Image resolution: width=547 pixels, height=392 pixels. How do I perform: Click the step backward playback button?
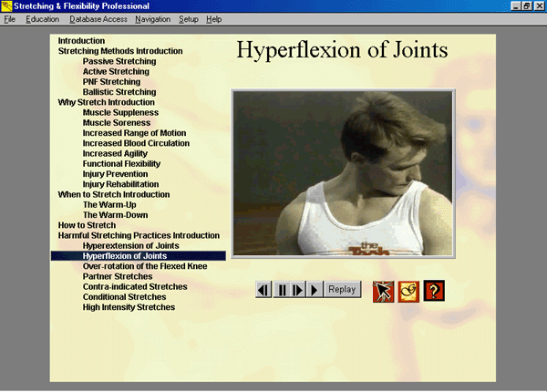pyautogui.click(x=263, y=290)
